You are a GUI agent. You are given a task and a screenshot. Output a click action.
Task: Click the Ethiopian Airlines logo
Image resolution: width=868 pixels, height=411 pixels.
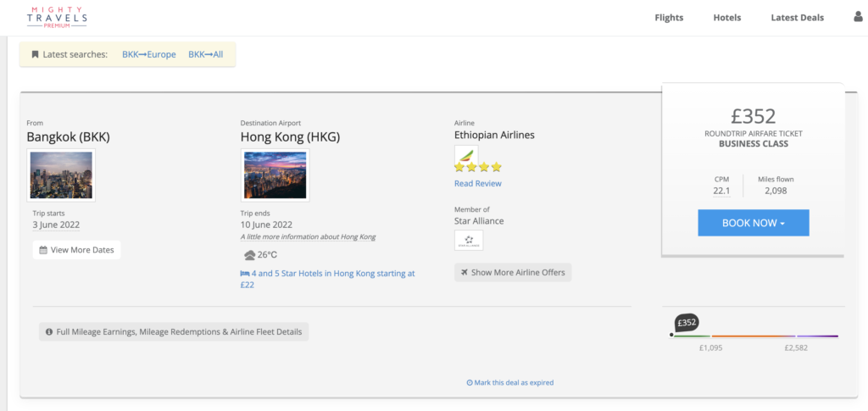click(x=466, y=153)
